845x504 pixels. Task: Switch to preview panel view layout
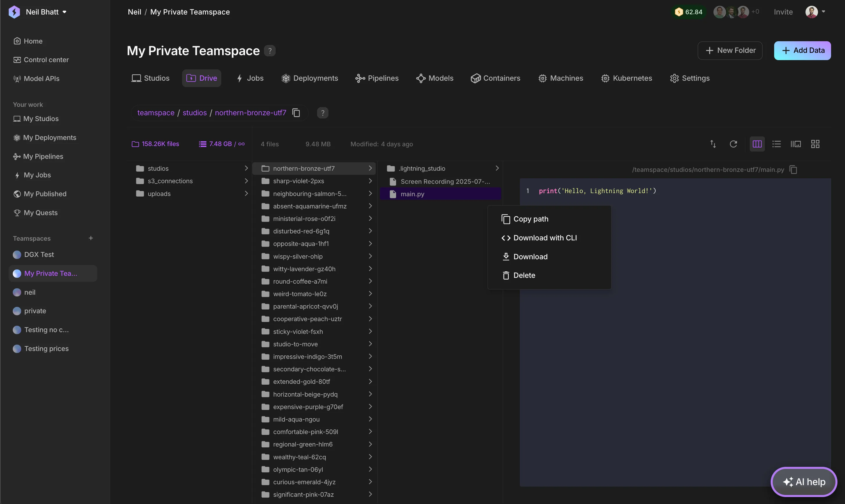[795, 144]
